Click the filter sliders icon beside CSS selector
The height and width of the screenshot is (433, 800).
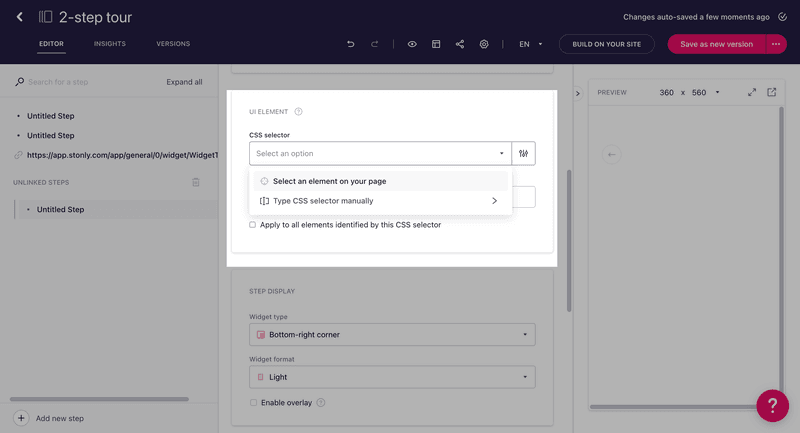[523, 153]
